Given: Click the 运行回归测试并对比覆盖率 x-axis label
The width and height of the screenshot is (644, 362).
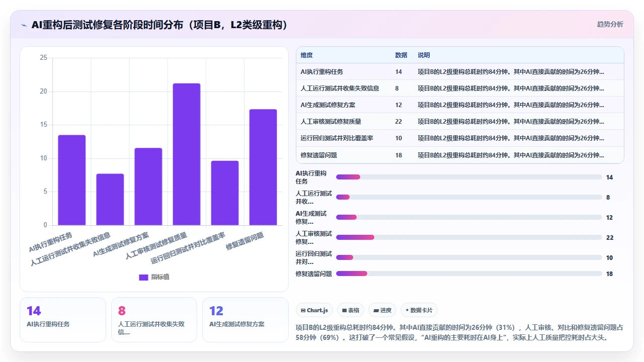Looking at the screenshot, I should click(x=188, y=248).
